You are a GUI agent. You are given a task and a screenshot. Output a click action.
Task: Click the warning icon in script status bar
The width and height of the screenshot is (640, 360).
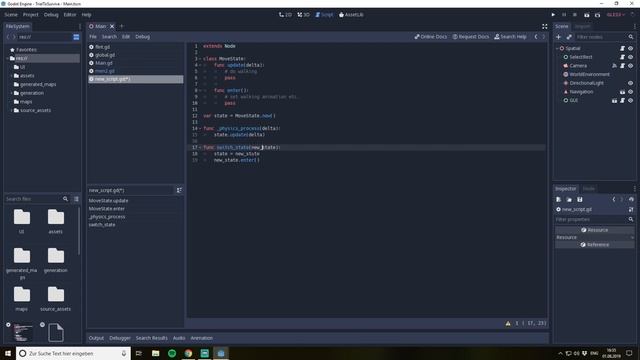click(x=508, y=323)
